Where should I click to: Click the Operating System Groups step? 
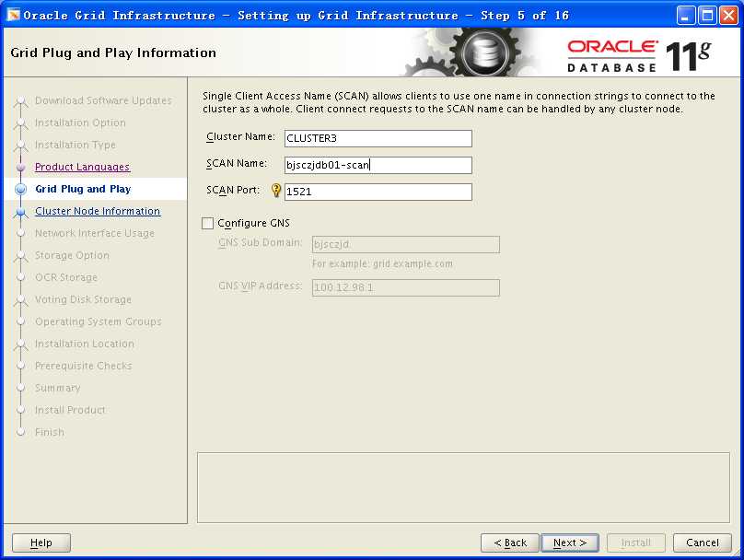(99, 321)
